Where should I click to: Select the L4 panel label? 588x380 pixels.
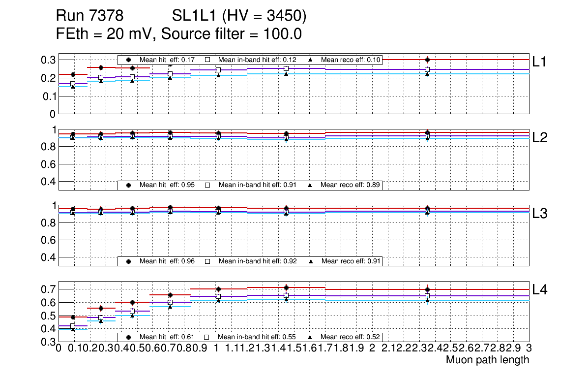pyautogui.click(x=539, y=290)
